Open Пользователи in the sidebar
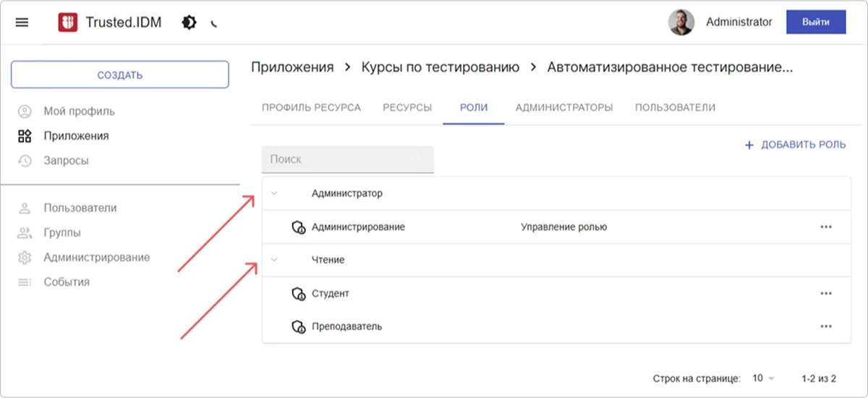868x398 pixels. 80,208
